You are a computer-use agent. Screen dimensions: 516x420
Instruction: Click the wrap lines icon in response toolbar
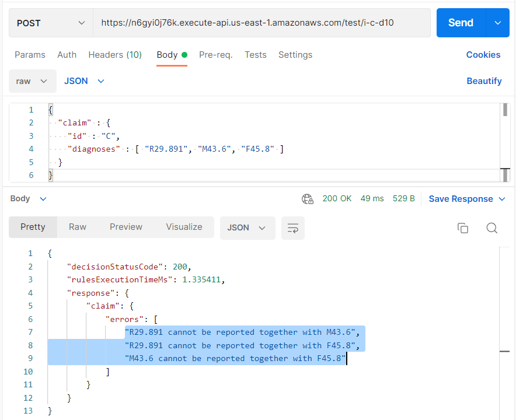tap(292, 228)
